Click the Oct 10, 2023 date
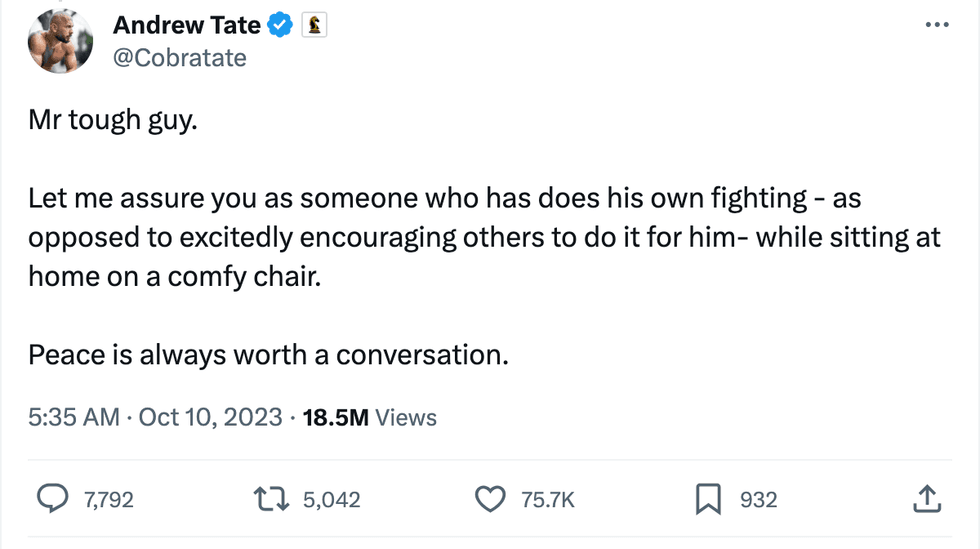The width and height of the screenshot is (980, 549). click(x=210, y=417)
